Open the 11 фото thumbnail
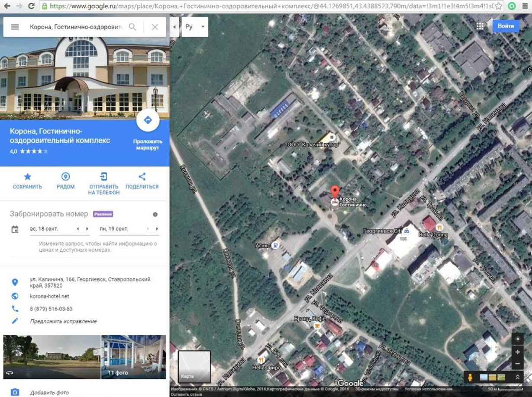Viewport: 532px width, 397px height. tap(134, 357)
